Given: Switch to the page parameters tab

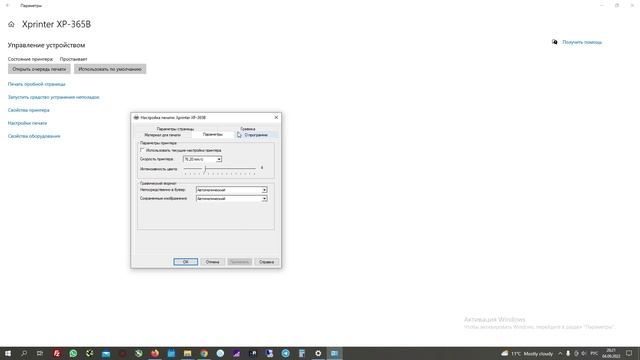Looking at the screenshot, I should tap(176, 129).
